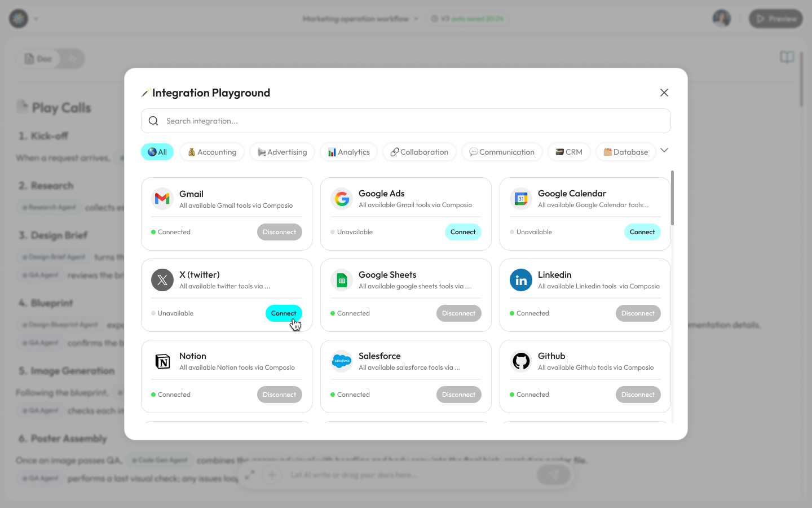The height and width of the screenshot is (508, 812).
Task: Click the integration list scrollbar
Action: click(672, 198)
